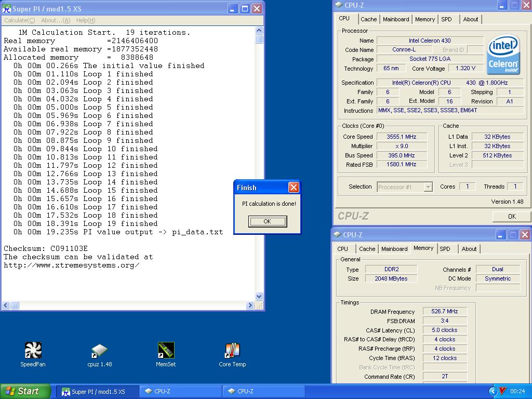The image size is (532, 399).
Task: Select Memory tab in lower CPU-Z window
Action: pos(423,248)
